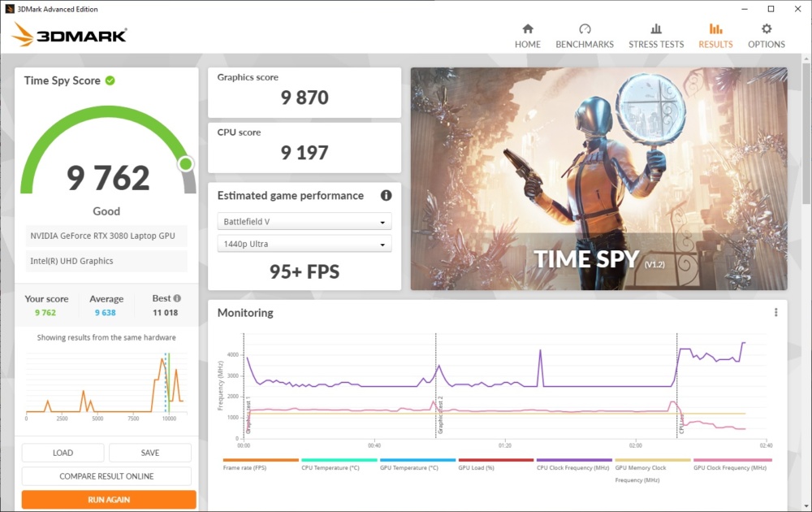Click the SAVE button

point(150,453)
